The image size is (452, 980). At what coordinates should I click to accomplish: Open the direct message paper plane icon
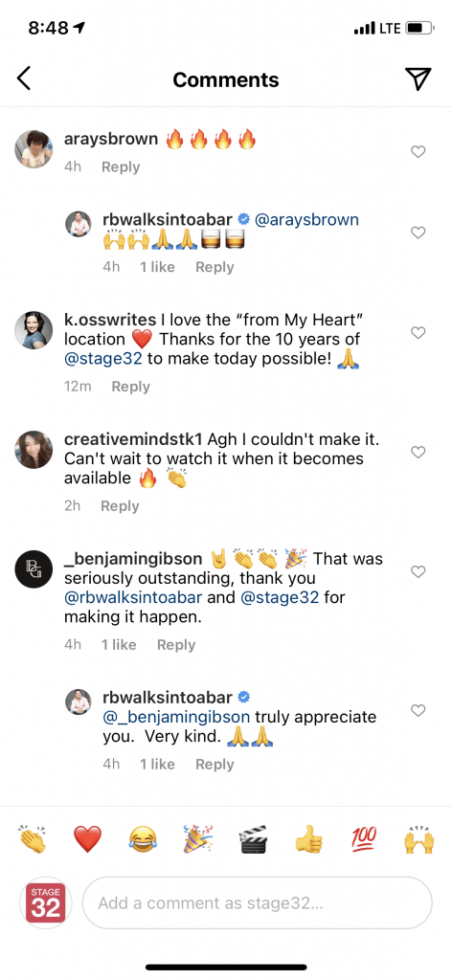(x=418, y=78)
